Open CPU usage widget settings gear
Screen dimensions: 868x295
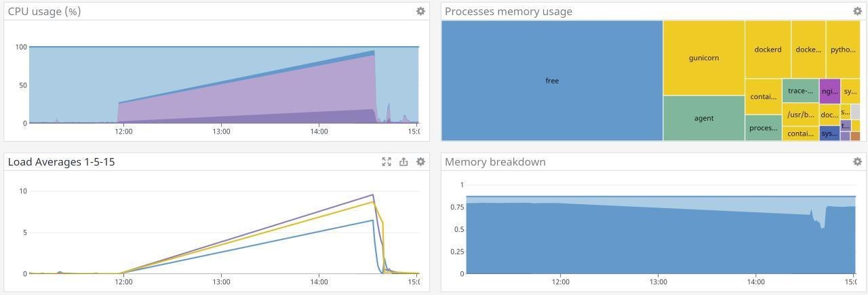point(420,11)
